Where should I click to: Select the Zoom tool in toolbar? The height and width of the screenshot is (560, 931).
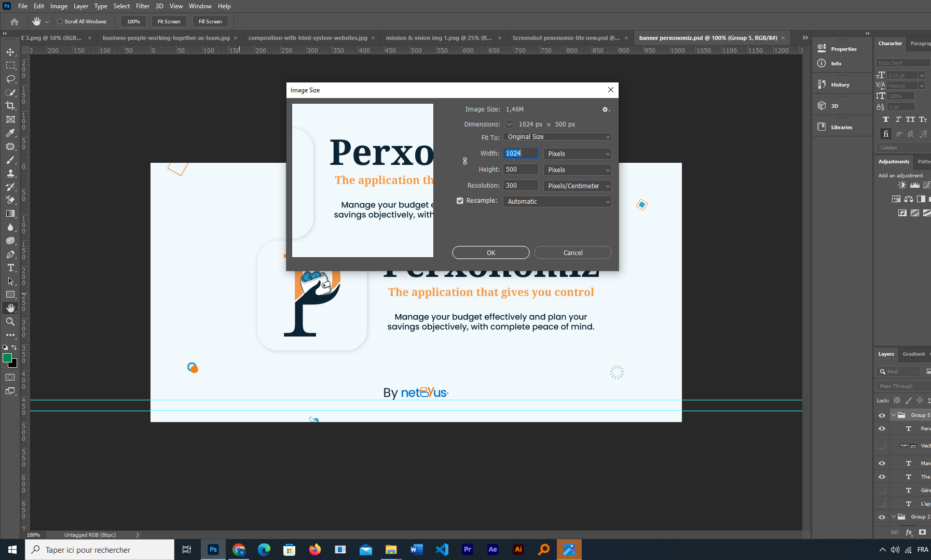pos(10,321)
